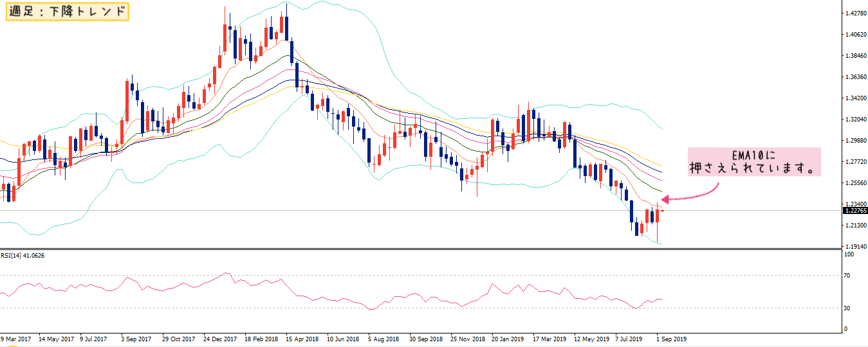Click the current price tag 1.22765
The width and height of the screenshot is (868, 347).
coord(855,210)
